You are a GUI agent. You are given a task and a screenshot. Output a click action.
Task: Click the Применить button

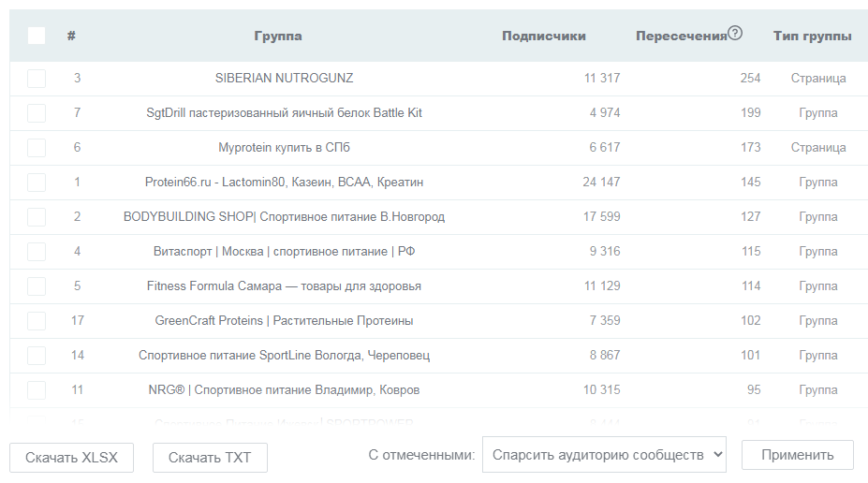[x=797, y=455]
